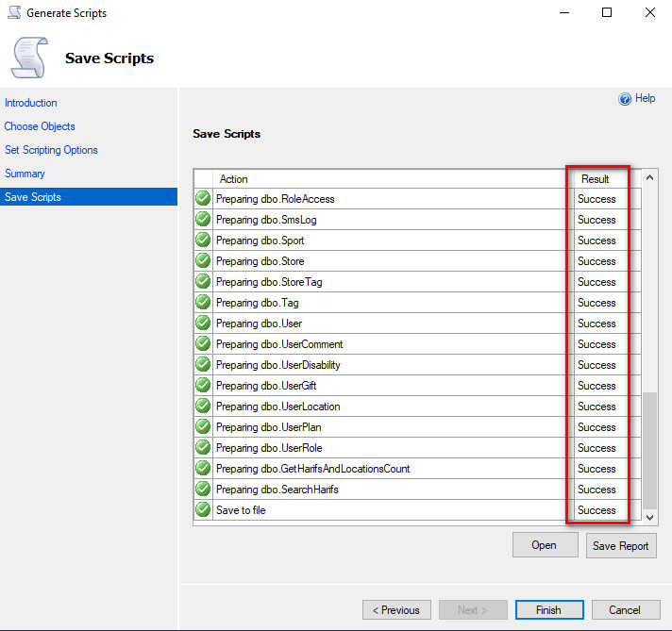Click the Result column header
Image resolution: width=672 pixels, height=631 pixels.
coord(595,179)
